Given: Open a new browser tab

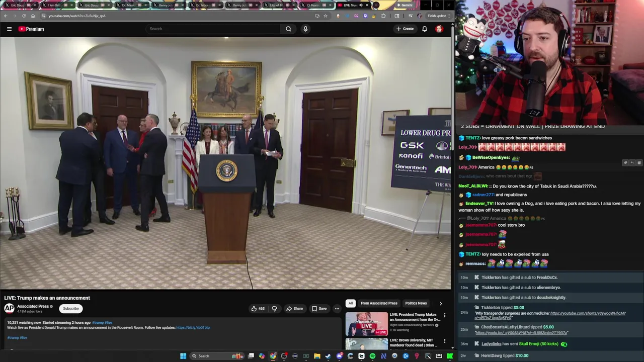Looking at the screenshot, I should pos(376,5).
